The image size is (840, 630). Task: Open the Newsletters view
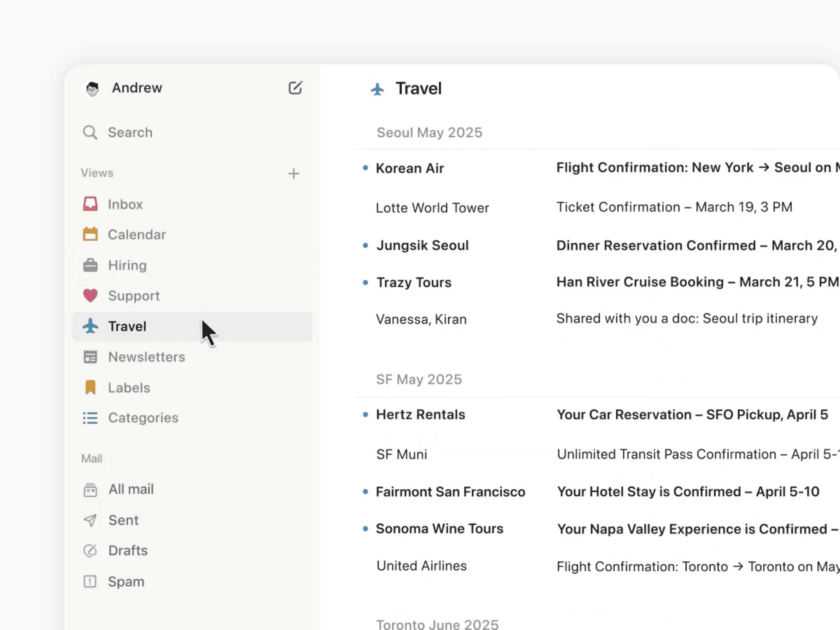click(192, 357)
